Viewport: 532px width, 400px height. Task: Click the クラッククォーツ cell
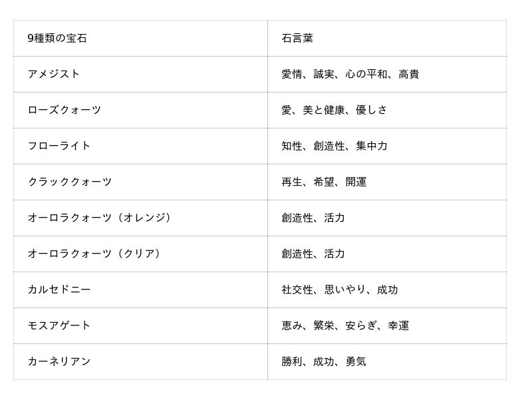[70, 182]
